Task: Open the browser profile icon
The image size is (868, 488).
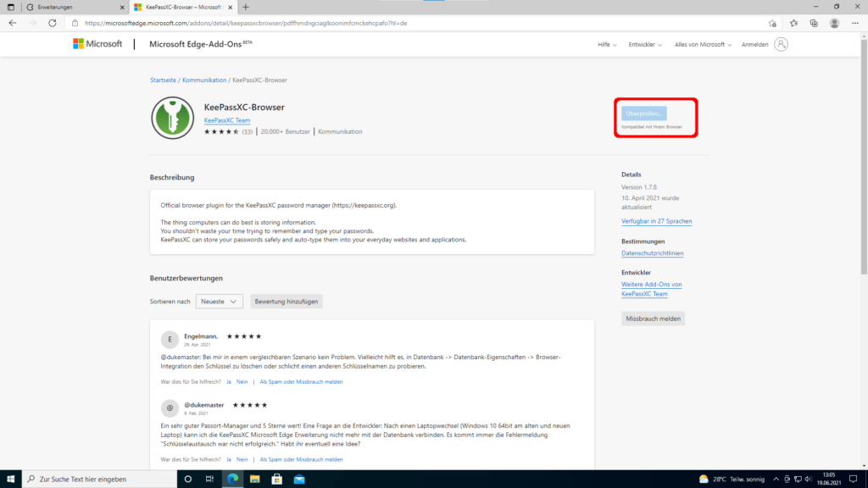Action: (834, 23)
